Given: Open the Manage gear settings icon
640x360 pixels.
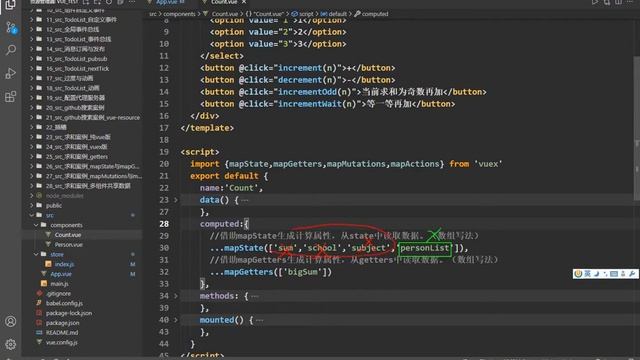Looking at the screenshot, I should [11, 344].
